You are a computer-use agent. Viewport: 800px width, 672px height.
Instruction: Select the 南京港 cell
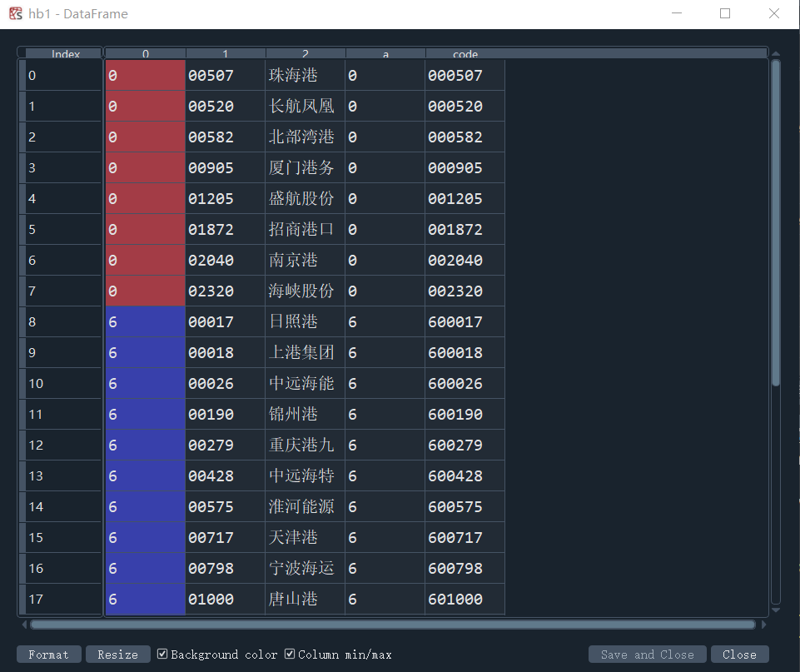pyautogui.click(x=306, y=261)
